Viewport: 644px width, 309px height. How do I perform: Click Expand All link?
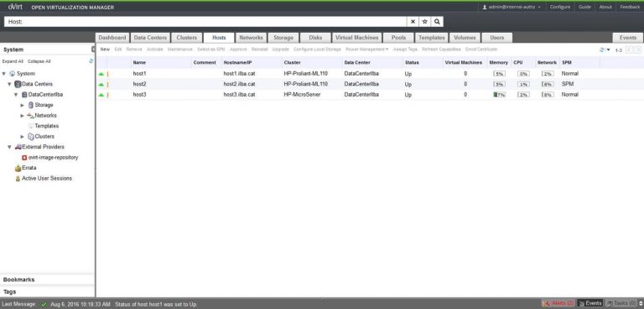pyautogui.click(x=13, y=61)
